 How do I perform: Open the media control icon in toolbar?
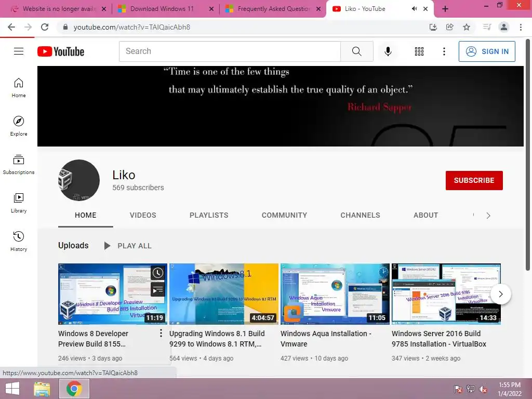click(x=487, y=27)
